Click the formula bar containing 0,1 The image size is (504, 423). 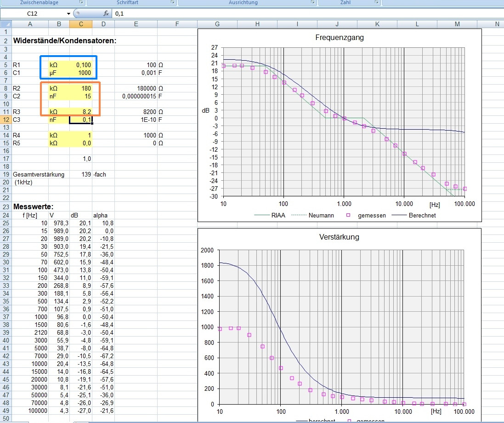click(x=308, y=13)
